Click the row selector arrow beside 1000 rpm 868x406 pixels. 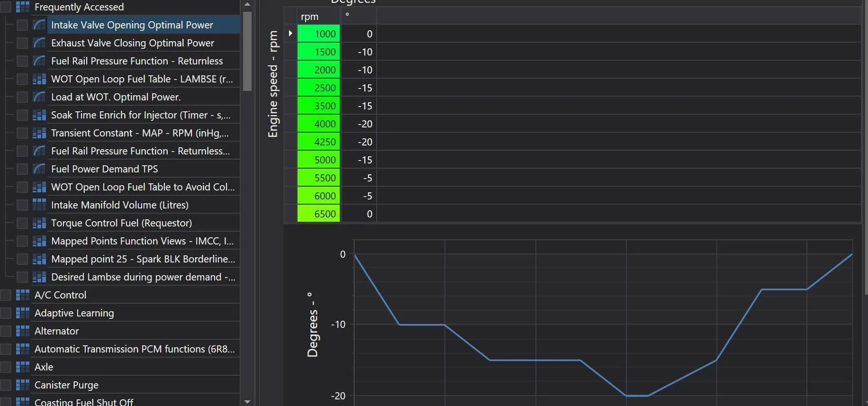(290, 33)
